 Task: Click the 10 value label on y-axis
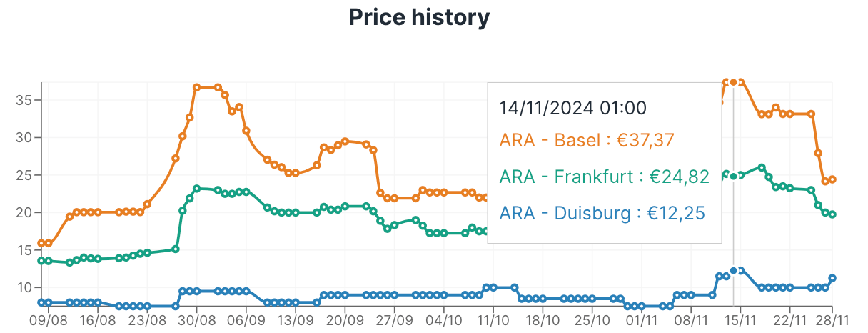(x=24, y=287)
